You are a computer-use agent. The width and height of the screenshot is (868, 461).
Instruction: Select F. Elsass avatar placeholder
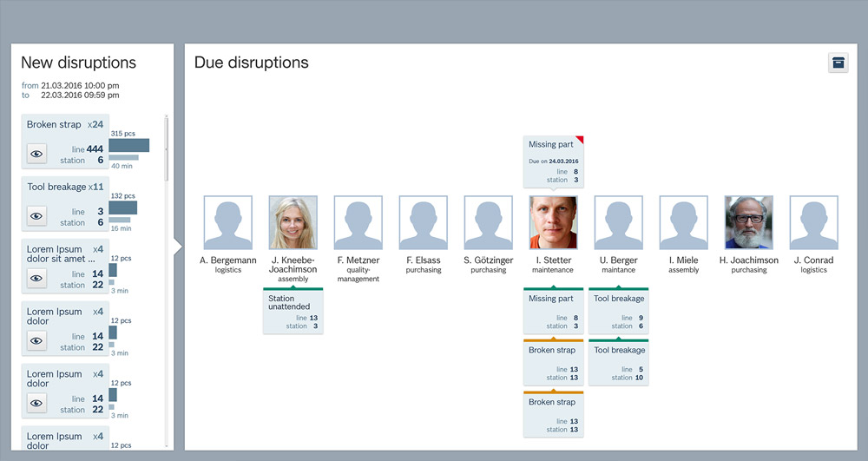[x=424, y=222]
